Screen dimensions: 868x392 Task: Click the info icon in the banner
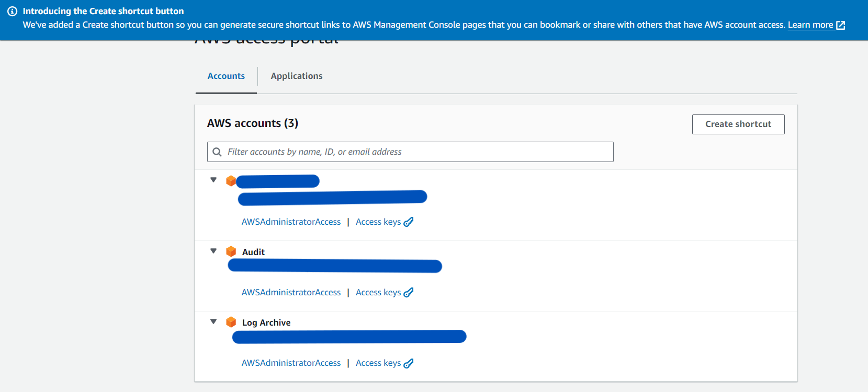click(12, 11)
